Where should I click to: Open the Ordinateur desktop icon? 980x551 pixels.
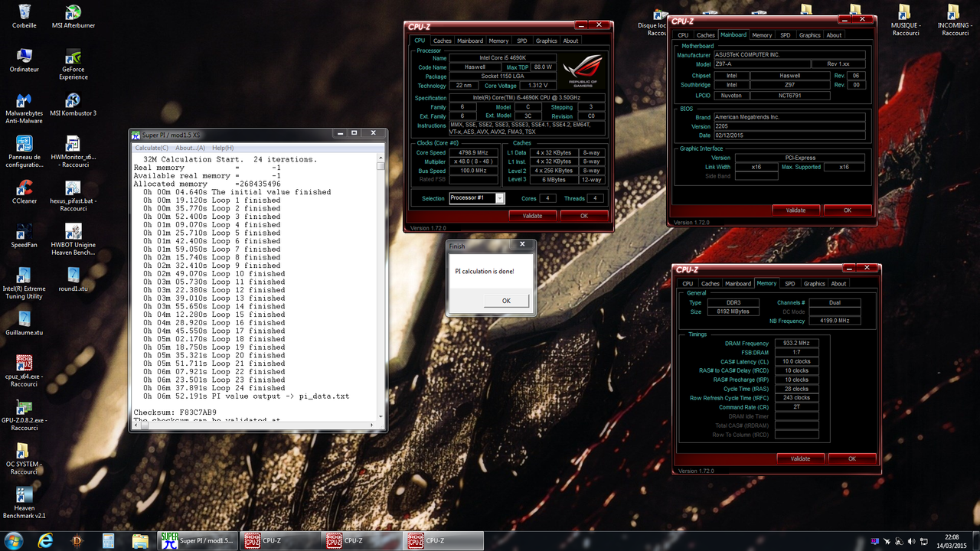24,60
